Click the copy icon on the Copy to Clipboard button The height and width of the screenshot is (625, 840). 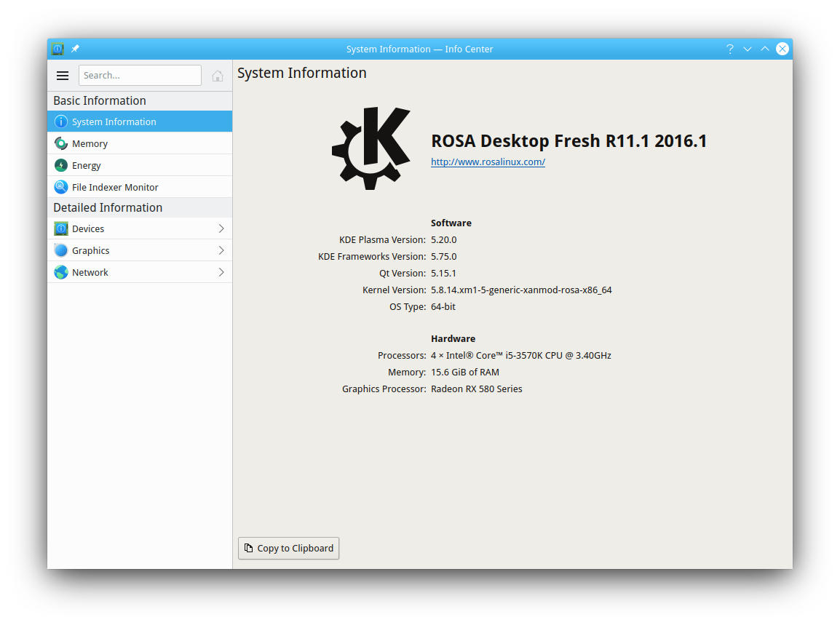(x=248, y=548)
